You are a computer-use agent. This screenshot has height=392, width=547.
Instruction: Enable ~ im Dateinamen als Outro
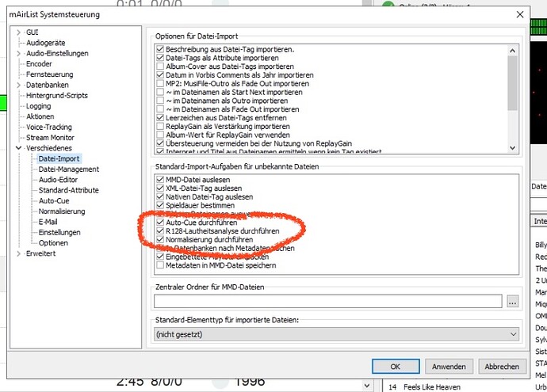[x=160, y=101]
